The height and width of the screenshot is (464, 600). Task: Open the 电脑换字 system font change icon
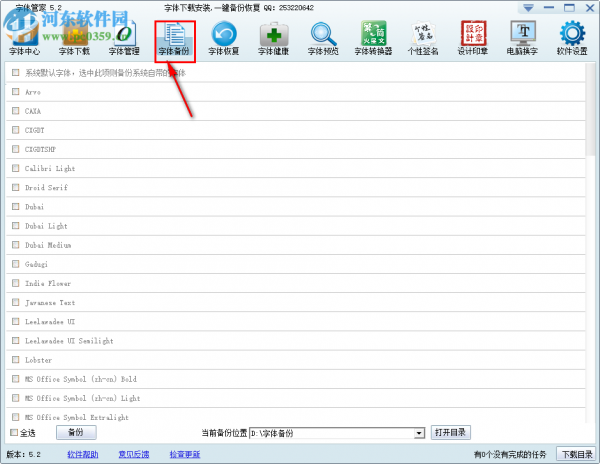(523, 39)
